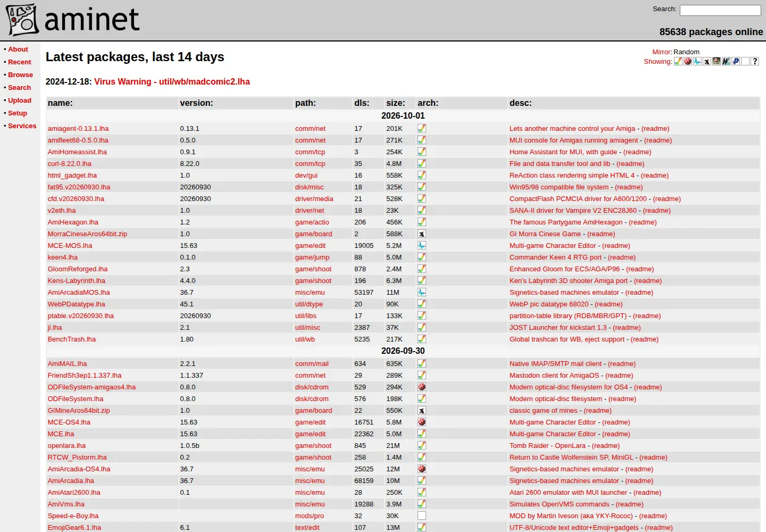Click the blank arch icon for Speed-e-Boy.lha
The height and width of the screenshot is (532, 766).
click(x=422, y=516)
